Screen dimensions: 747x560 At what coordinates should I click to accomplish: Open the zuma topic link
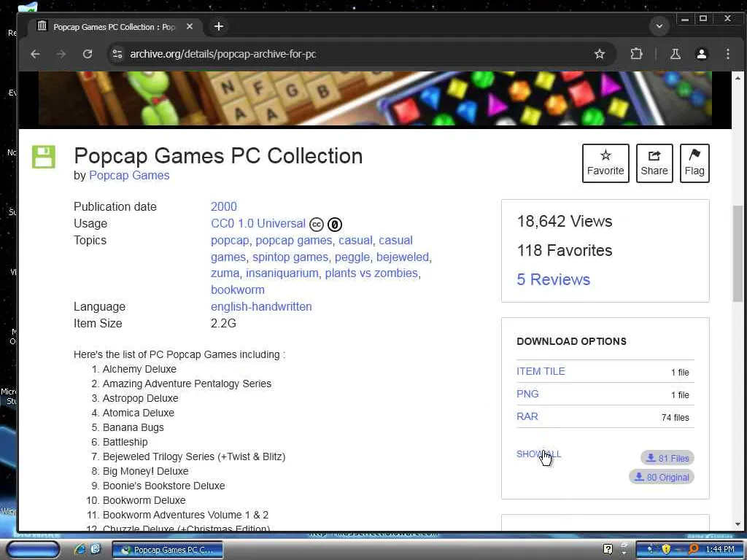pyautogui.click(x=225, y=273)
